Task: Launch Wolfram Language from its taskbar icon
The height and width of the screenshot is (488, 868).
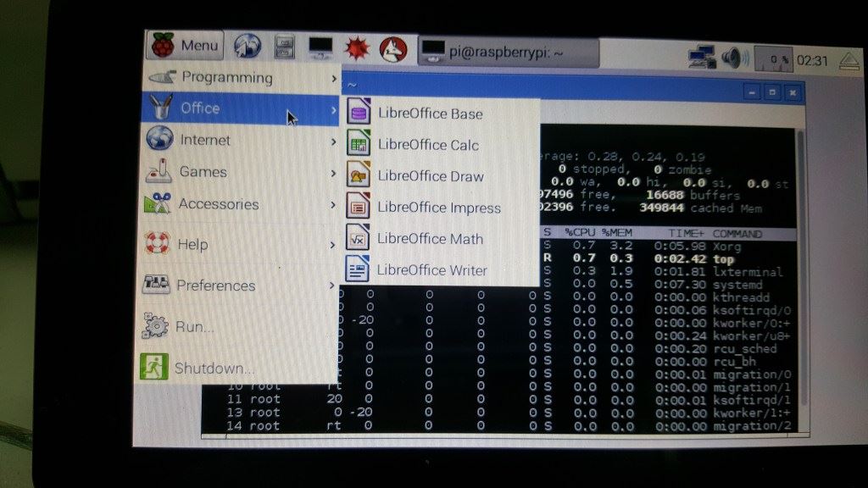Action: [x=392, y=47]
